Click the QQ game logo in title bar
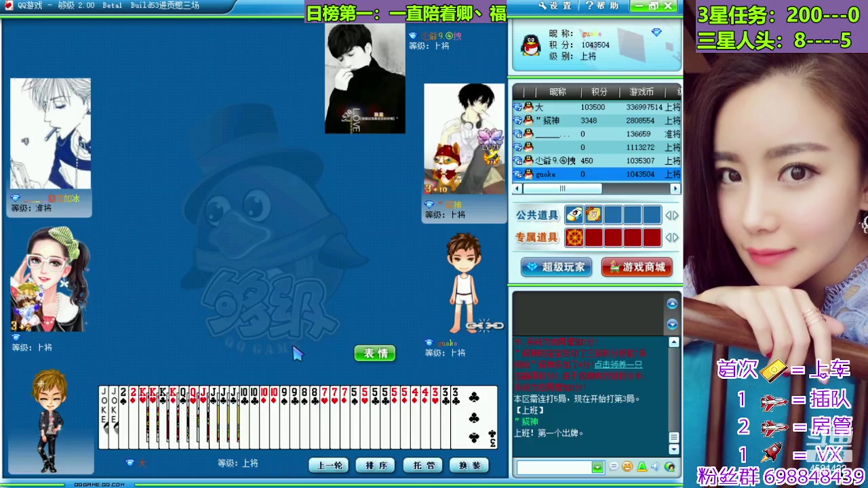Image resolution: width=868 pixels, height=488 pixels. pyautogui.click(x=9, y=5)
